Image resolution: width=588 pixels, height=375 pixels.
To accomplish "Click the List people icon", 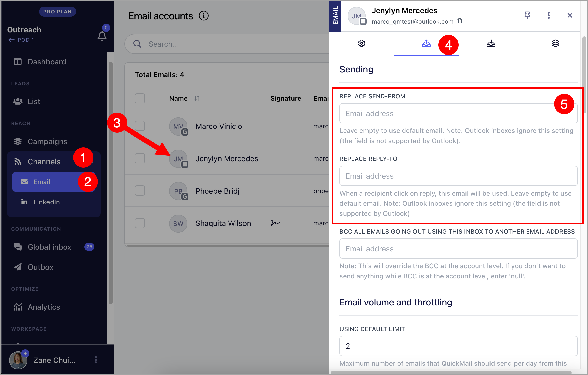I will coord(18,101).
